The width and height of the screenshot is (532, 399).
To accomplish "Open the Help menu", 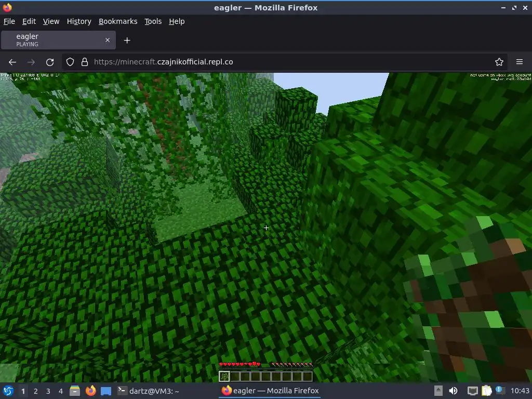I will click(x=177, y=21).
